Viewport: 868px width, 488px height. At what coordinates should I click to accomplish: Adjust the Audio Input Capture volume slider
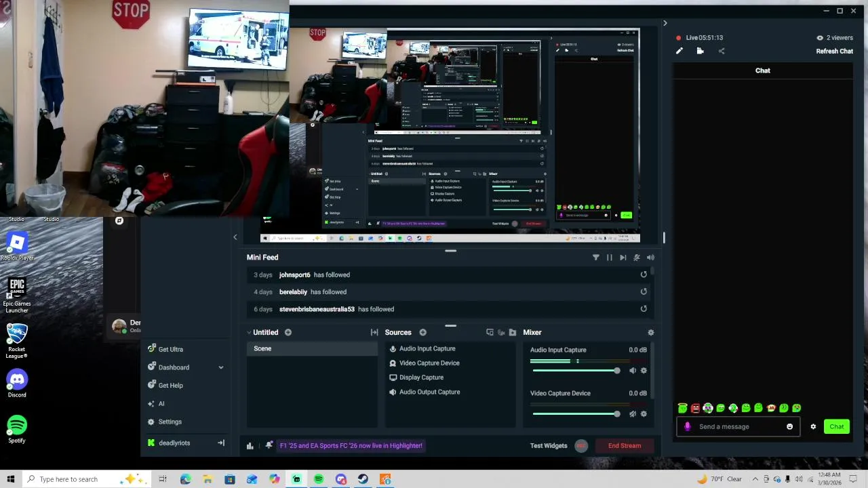tap(576, 371)
